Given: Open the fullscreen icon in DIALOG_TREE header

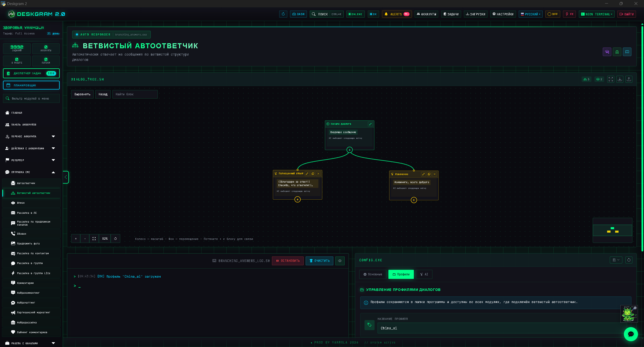Looking at the screenshot, I should tap(611, 79).
